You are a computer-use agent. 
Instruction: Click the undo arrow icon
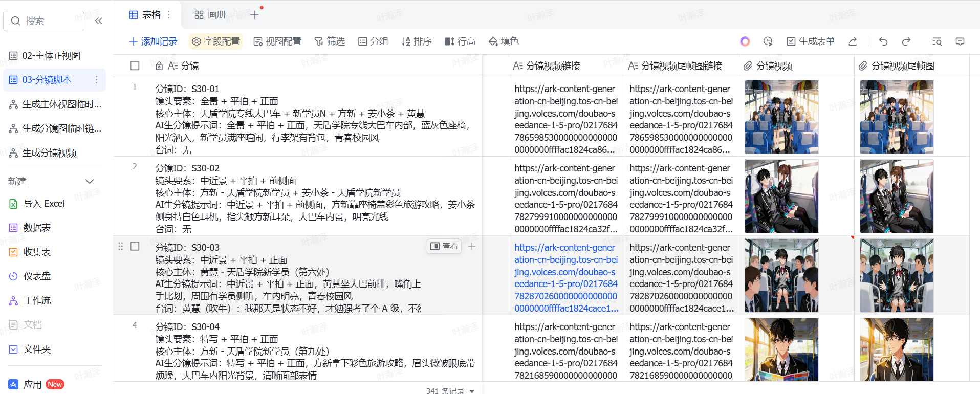(x=883, y=41)
